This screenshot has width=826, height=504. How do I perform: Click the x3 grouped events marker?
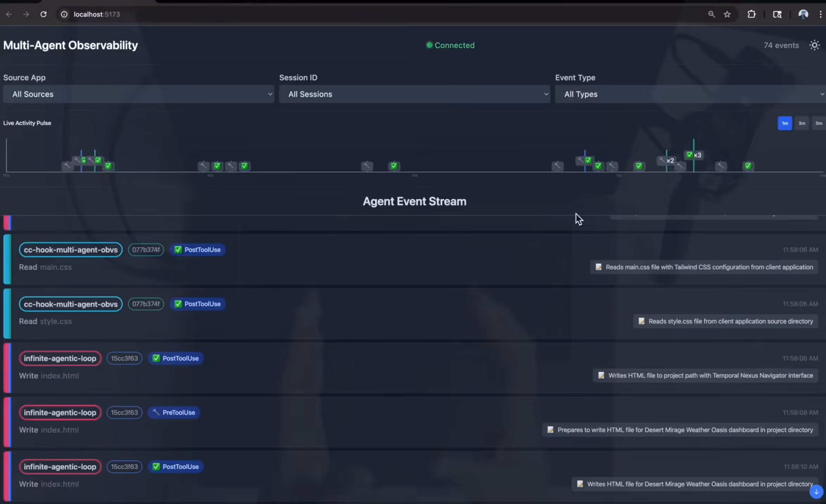[x=694, y=155]
